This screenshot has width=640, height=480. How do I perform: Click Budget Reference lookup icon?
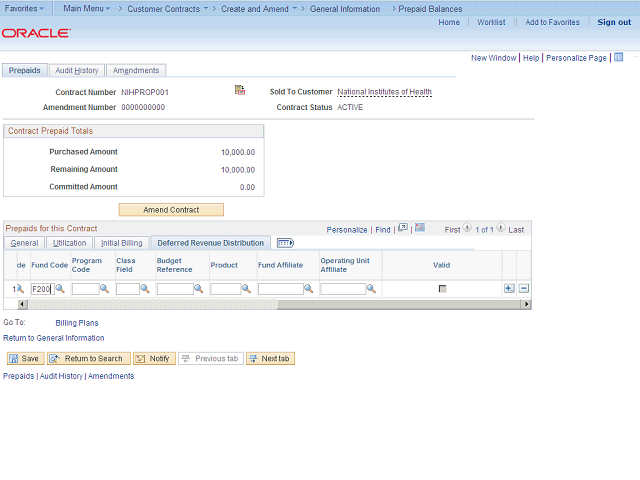tap(198, 289)
